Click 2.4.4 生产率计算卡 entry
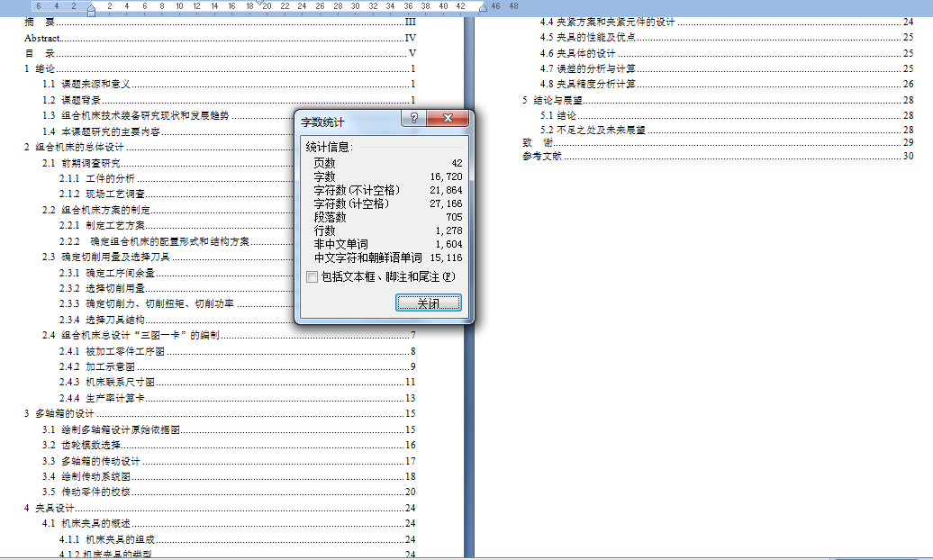The image size is (933, 560). 238,398
